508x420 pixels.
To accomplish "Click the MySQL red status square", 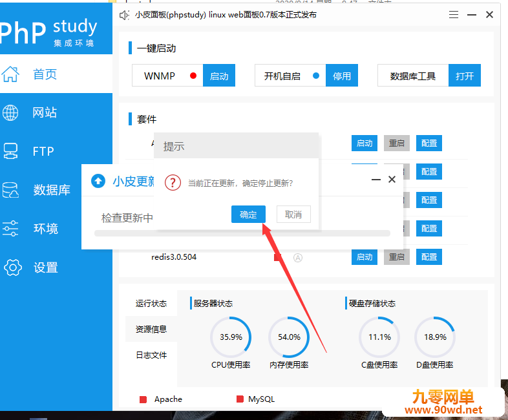I will [240, 399].
